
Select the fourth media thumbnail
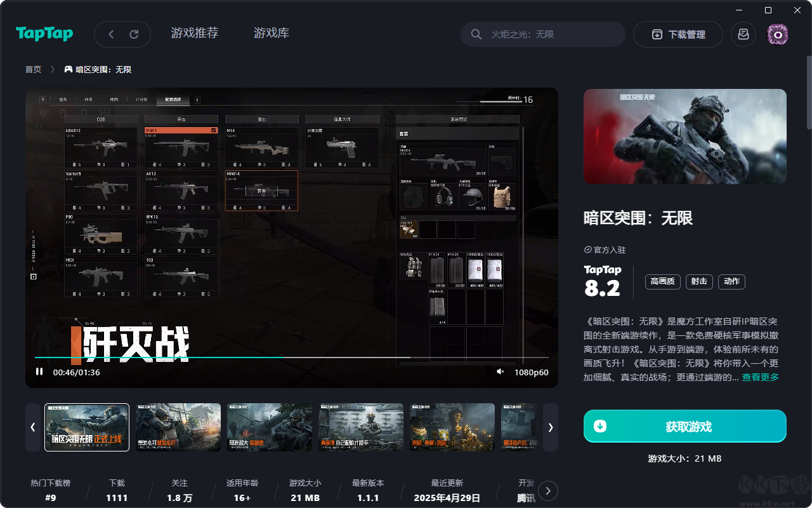point(361,427)
